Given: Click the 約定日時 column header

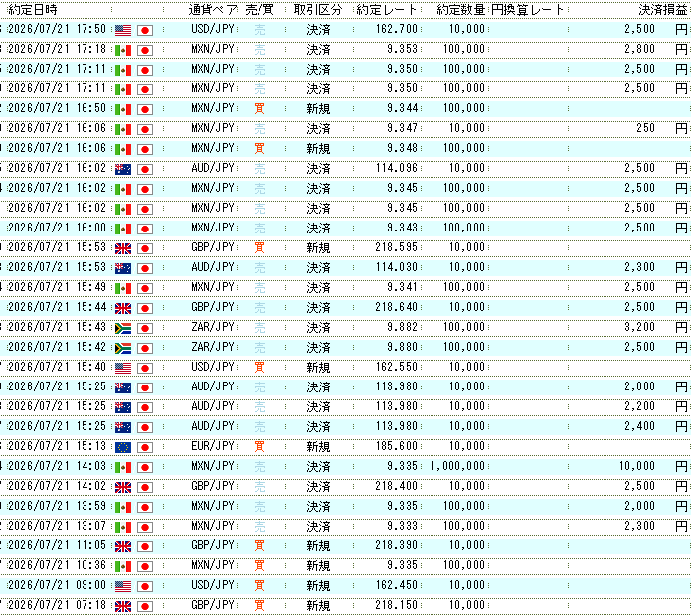Looking at the screenshot, I should pos(33,10).
